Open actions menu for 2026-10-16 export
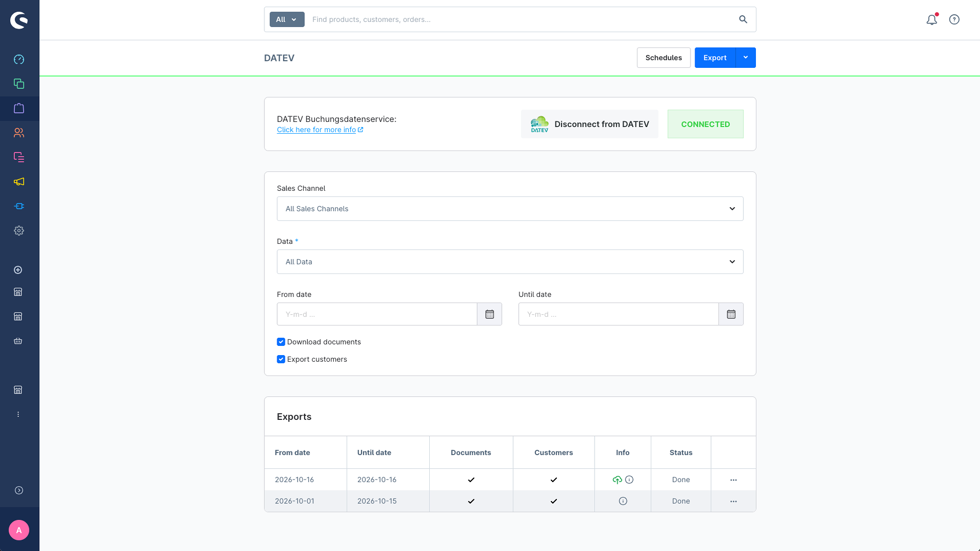The width and height of the screenshot is (980, 551). pyautogui.click(x=733, y=480)
